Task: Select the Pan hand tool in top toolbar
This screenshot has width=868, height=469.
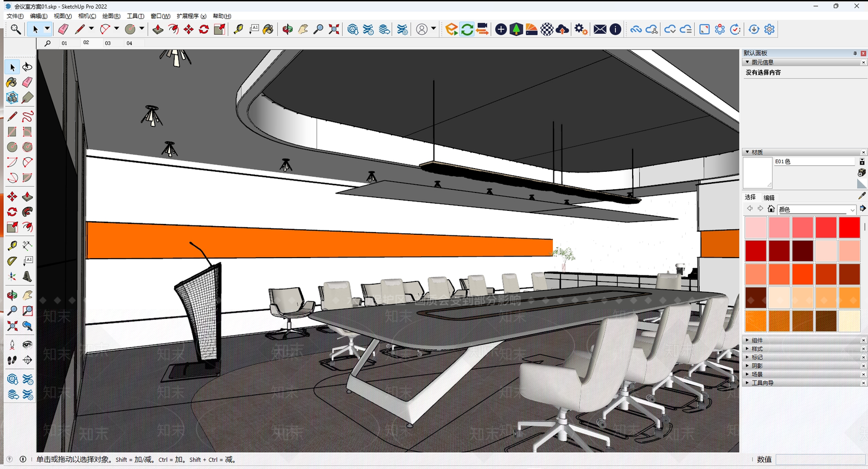Action: click(x=303, y=29)
